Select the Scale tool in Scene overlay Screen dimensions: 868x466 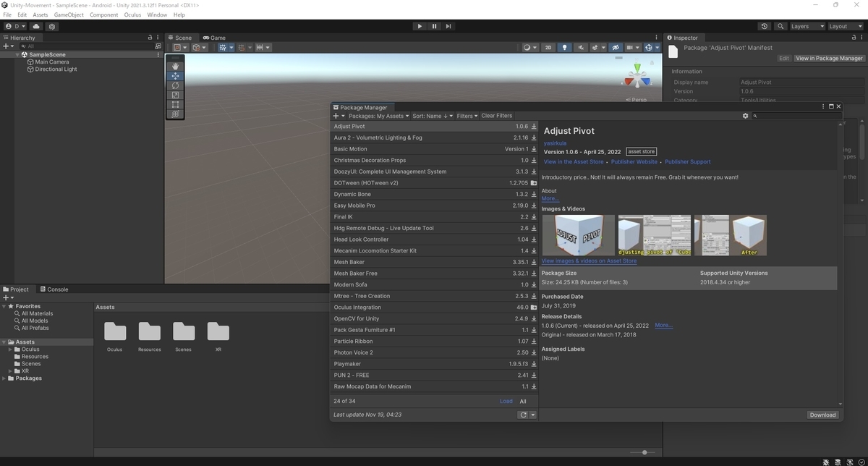click(175, 95)
